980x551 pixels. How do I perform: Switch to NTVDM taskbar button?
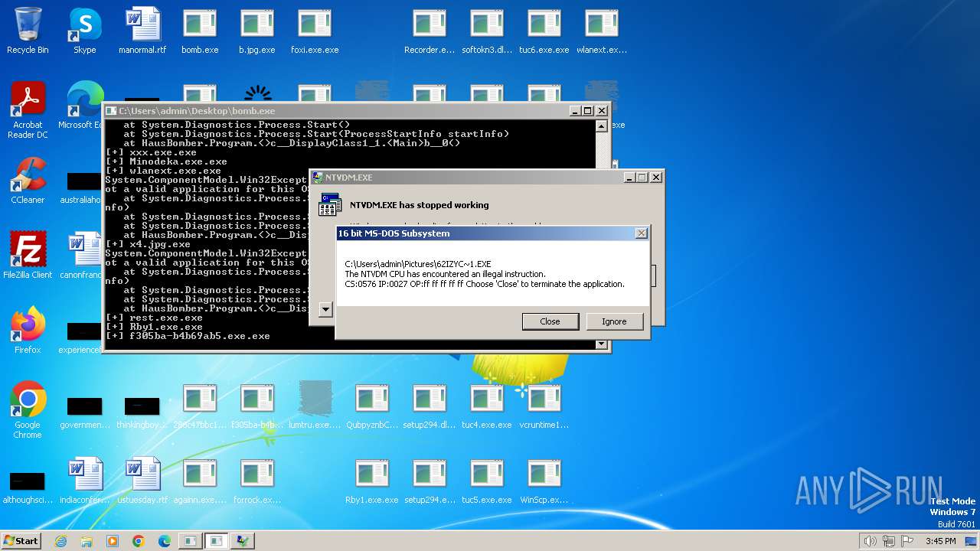(x=243, y=541)
